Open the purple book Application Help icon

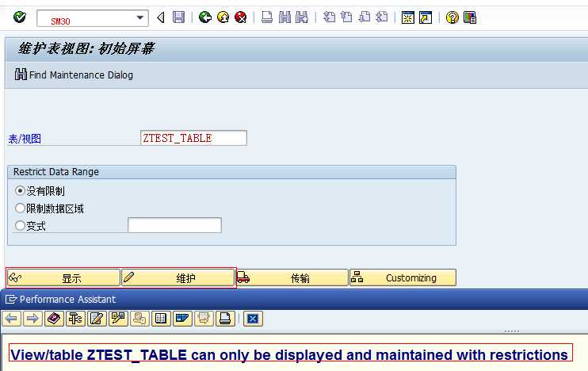(55, 319)
